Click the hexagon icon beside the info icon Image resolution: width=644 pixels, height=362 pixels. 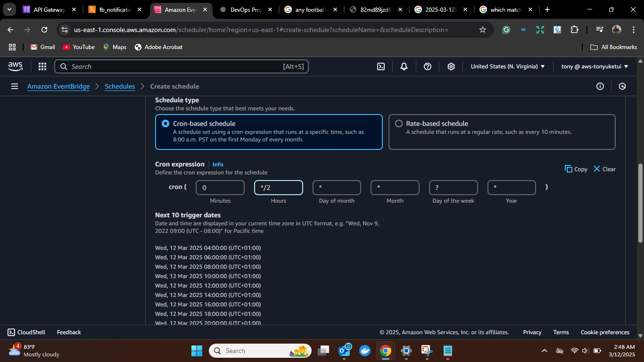[x=622, y=86]
